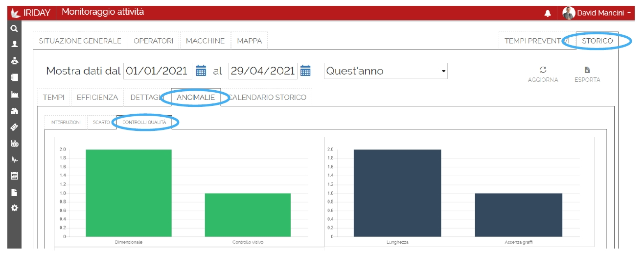Click the green Dimensionale bar
Viewport: 644px width, 276px height.
(128, 193)
